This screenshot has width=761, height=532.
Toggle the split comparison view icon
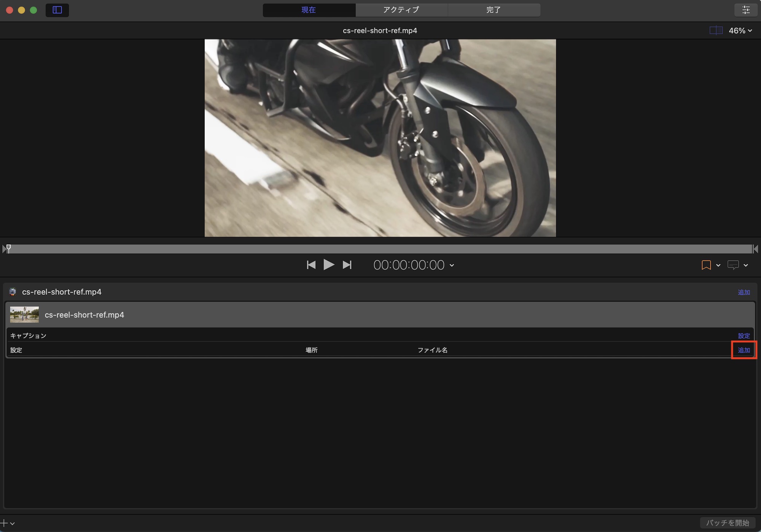716,30
